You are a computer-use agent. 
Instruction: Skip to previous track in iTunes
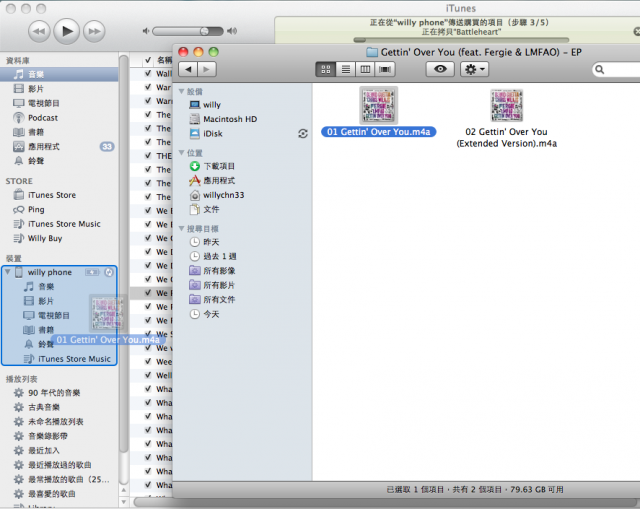pyautogui.click(x=39, y=31)
